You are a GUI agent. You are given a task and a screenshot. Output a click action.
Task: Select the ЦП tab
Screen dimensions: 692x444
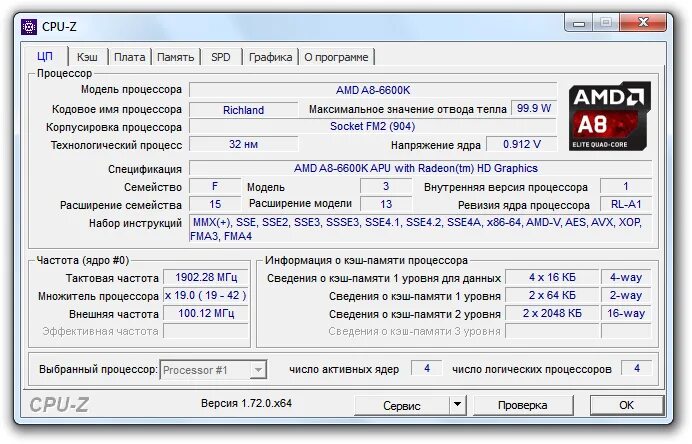[x=45, y=56]
